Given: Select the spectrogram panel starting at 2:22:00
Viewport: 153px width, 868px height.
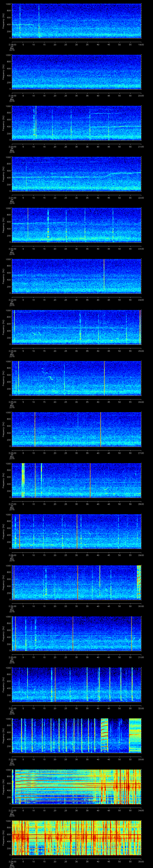Looking at the screenshot, I should click(77, 225).
